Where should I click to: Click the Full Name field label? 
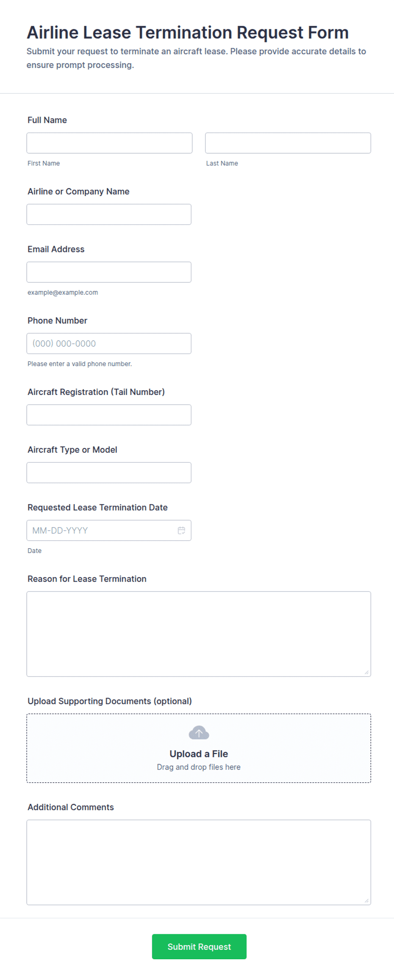(47, 120)
